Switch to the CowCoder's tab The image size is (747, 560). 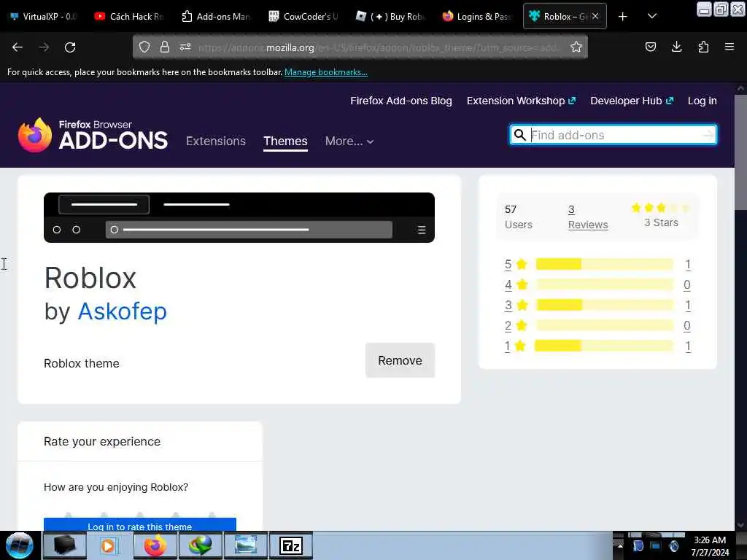click(x=303, y=17)
